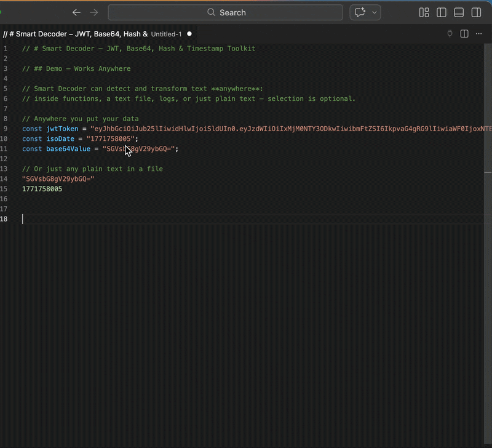
Task: Click the base64Value variable name
Action: click(x=68, y=149)
